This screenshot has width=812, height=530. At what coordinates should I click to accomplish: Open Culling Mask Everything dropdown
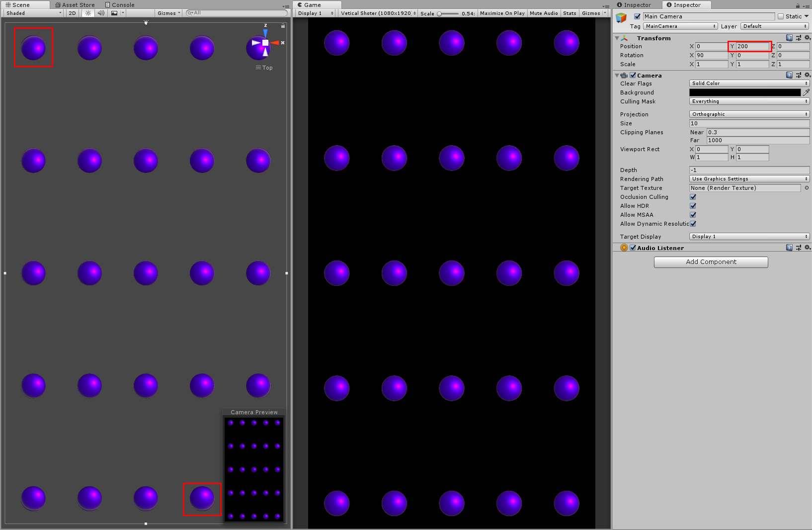pos(749,101)
